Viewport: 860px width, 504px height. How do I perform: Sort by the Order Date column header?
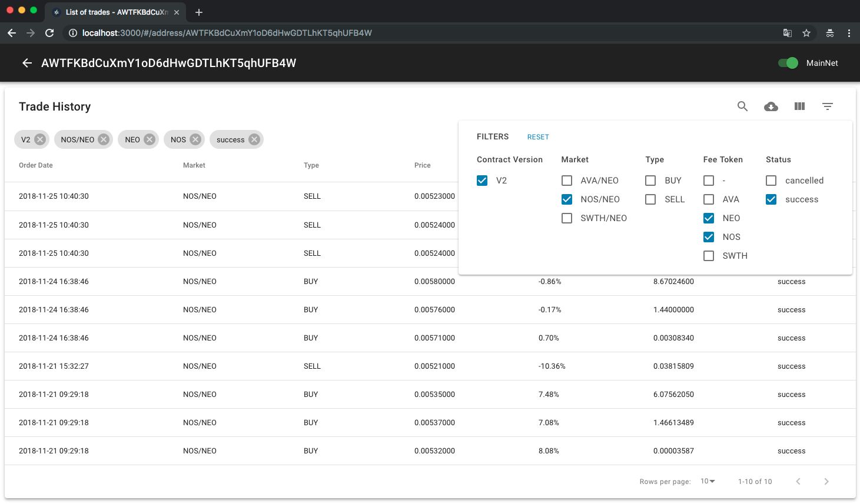[x=36, y=165]
